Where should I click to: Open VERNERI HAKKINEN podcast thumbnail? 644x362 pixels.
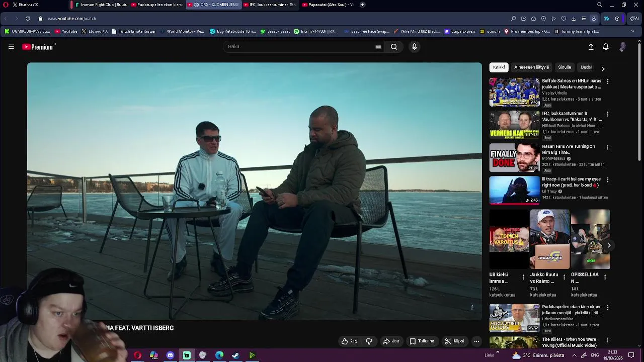(514, 125)
